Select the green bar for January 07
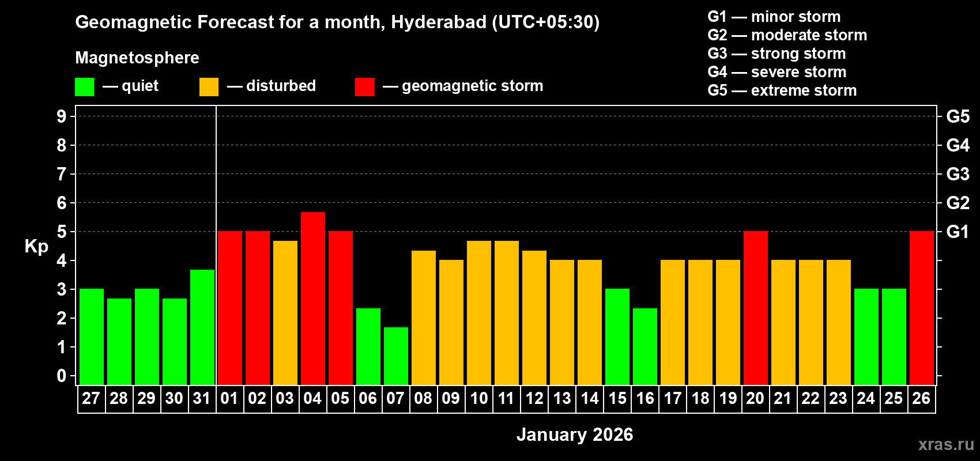Image resolution: width=980 pixels, height=461 pixels. pyautogui.click(x=396, y=356)
